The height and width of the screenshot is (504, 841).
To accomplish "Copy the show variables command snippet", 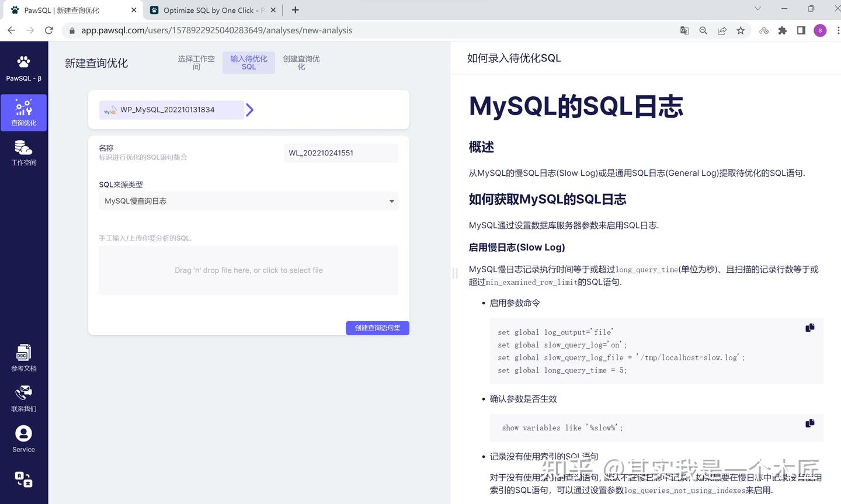I will click(x=809, y=423).
